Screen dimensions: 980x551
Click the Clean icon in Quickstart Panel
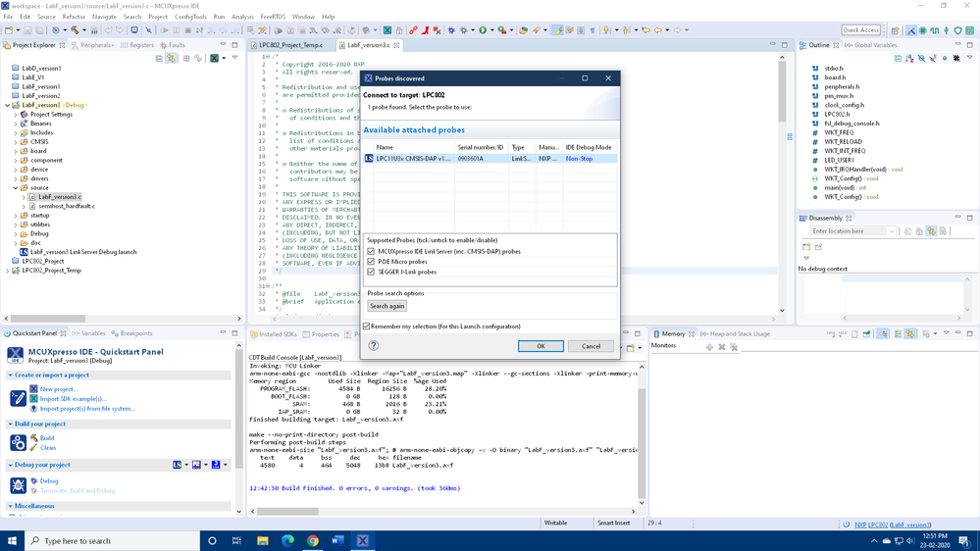click(x=33, y=448)
